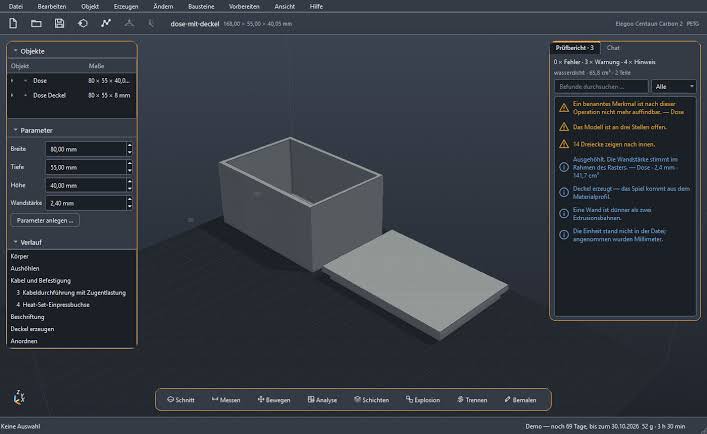Select the Bewegen move tool

[274, 400]
